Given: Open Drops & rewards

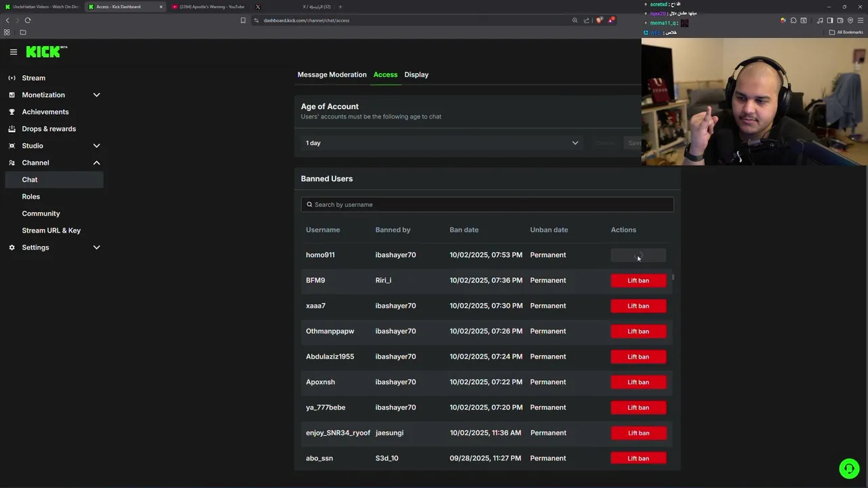Looking at the screenshot, I should pyautogui.click(x=54, y=129).
